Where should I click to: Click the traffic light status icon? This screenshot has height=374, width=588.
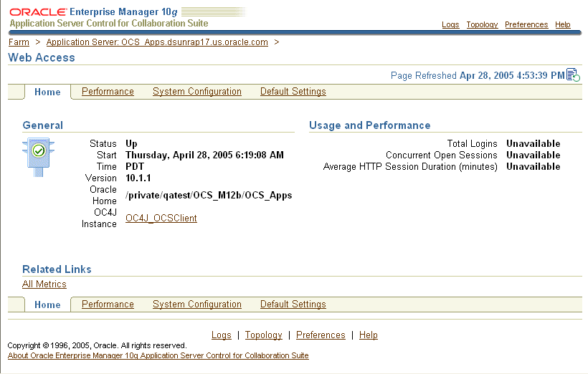click(38, 153)
